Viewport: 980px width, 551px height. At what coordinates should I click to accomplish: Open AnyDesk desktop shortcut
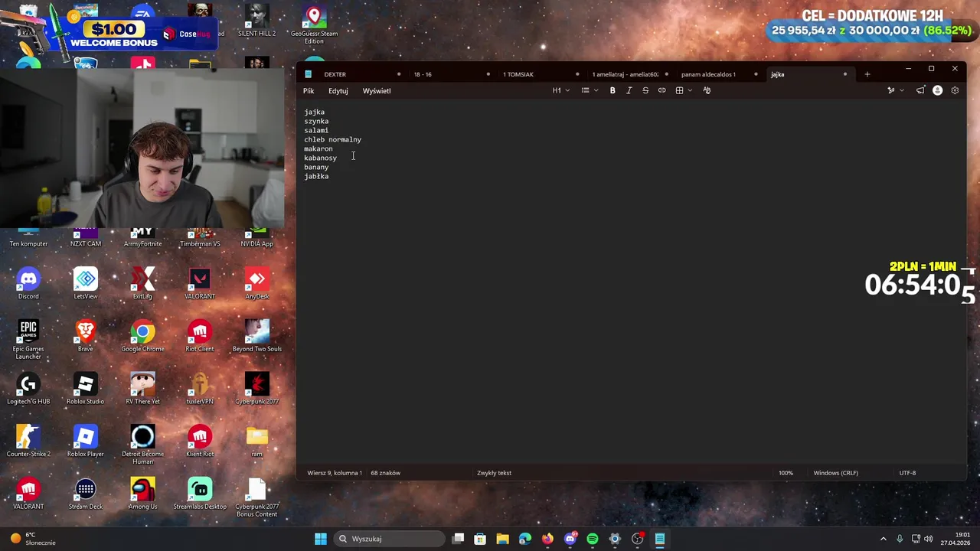(x=257, y=283)
